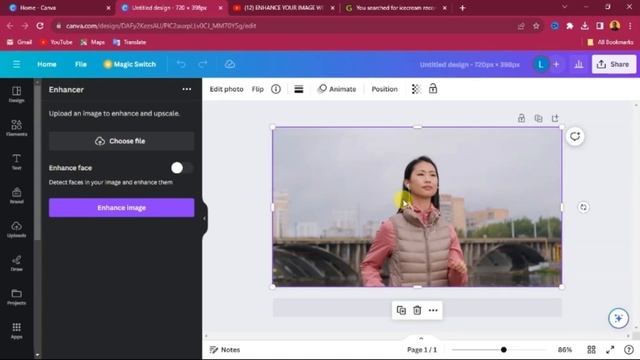Click the rotate handle right of image

583,207
